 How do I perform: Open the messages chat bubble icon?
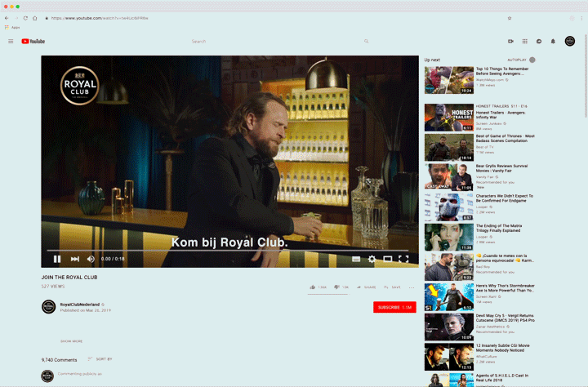coord(539,42)
